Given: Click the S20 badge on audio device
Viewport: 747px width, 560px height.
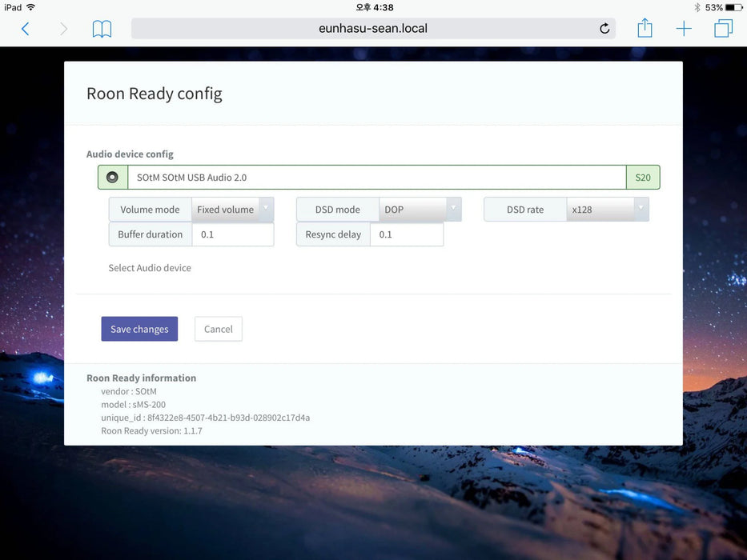Looking at the screenshot, I should coord(643,178).
